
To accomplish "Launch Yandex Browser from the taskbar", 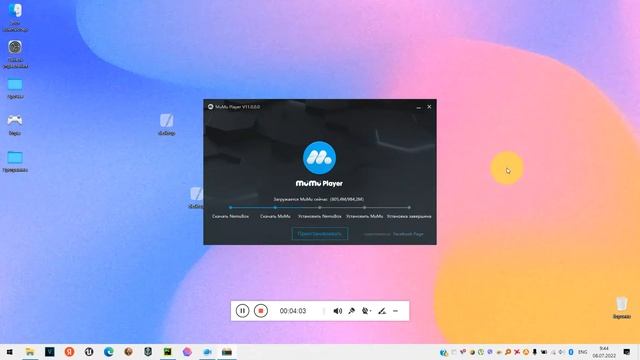I will pyautogui.click(x=69, y=352).
